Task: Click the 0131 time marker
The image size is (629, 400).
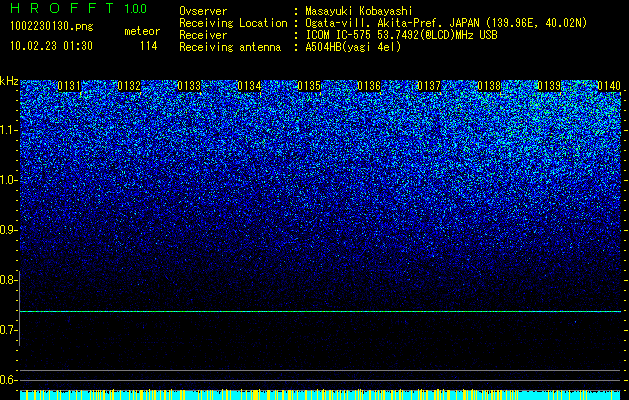Action: tap(69, 86)
